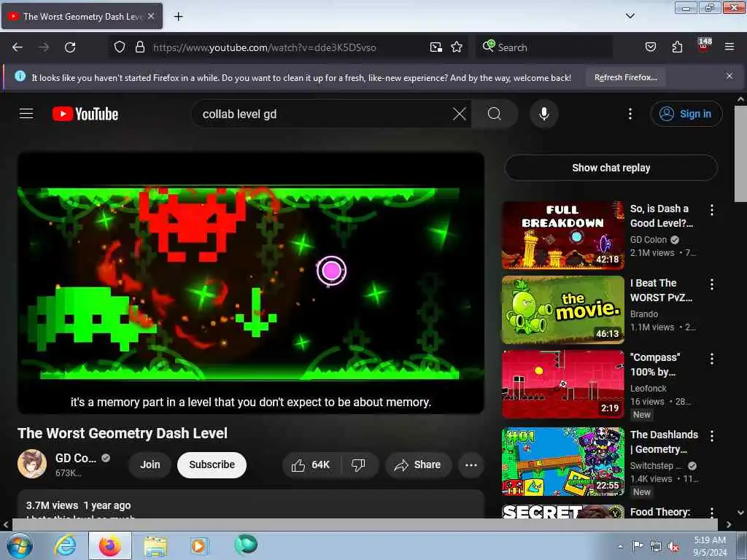This screenshot has width=747, height=560.
Task: Click the muted volume tray icon
Action: [x=673, y=546]
